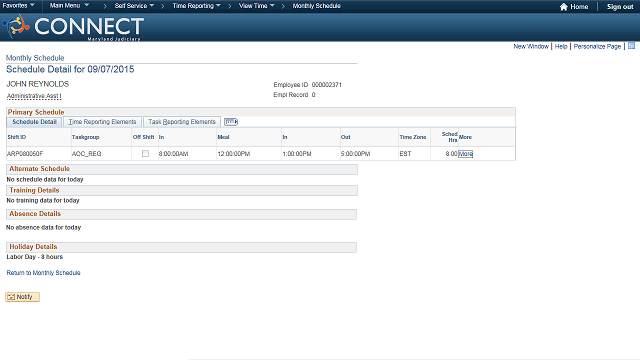Viewport: 640px width, 360px height.
Task: Expand the View Time breadcrumb menu
Action: pyautogui.click(x=256, y=6)
